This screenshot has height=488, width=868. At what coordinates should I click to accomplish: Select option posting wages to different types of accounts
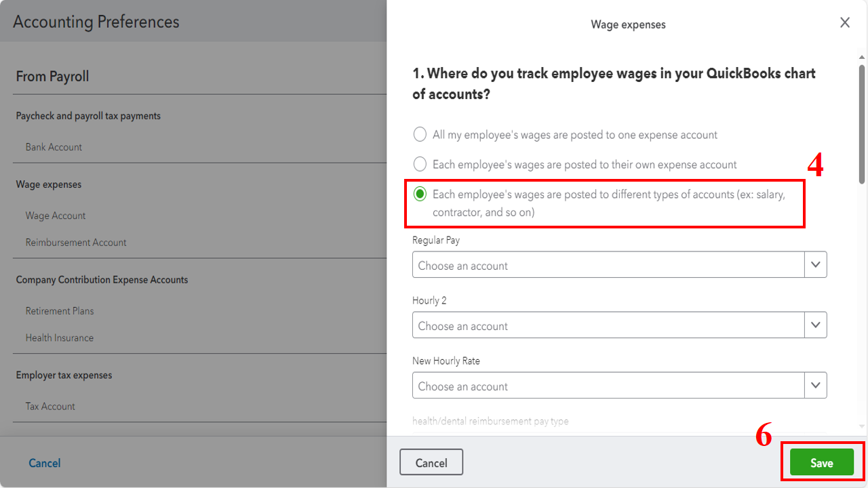point(420,194)
